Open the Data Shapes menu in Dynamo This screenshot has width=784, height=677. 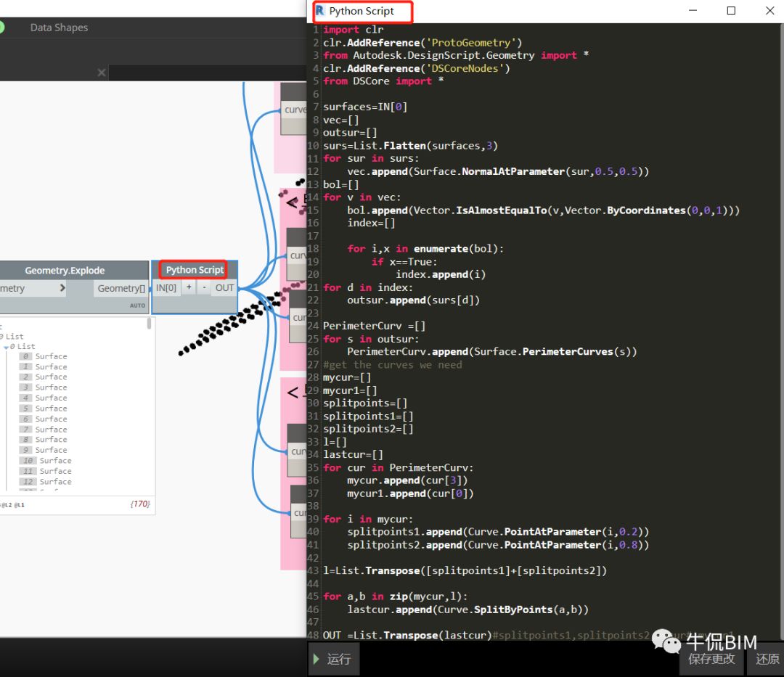coord(59,28)
